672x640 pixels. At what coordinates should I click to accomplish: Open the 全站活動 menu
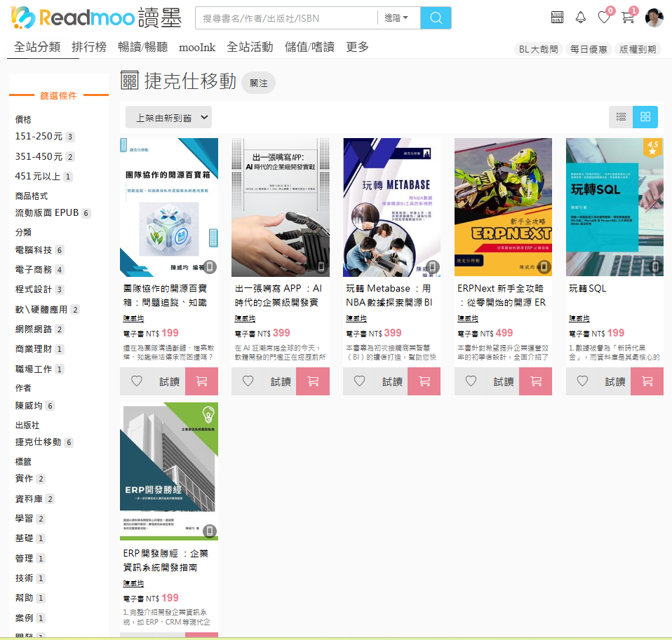250,47
